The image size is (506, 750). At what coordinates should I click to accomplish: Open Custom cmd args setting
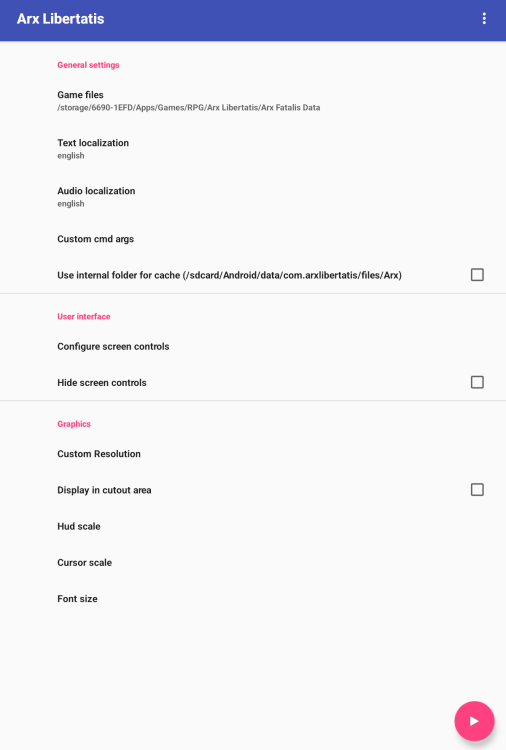253,239
